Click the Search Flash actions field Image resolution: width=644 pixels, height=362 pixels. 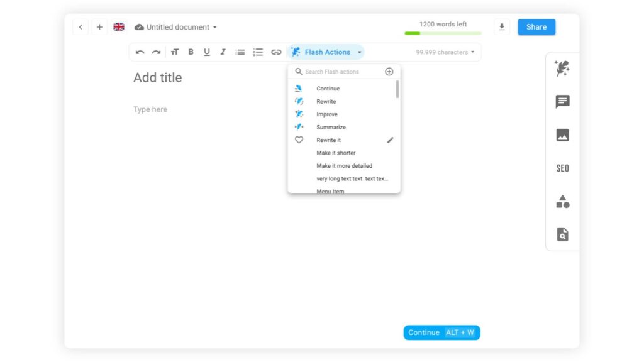click(x=340, y=72)
